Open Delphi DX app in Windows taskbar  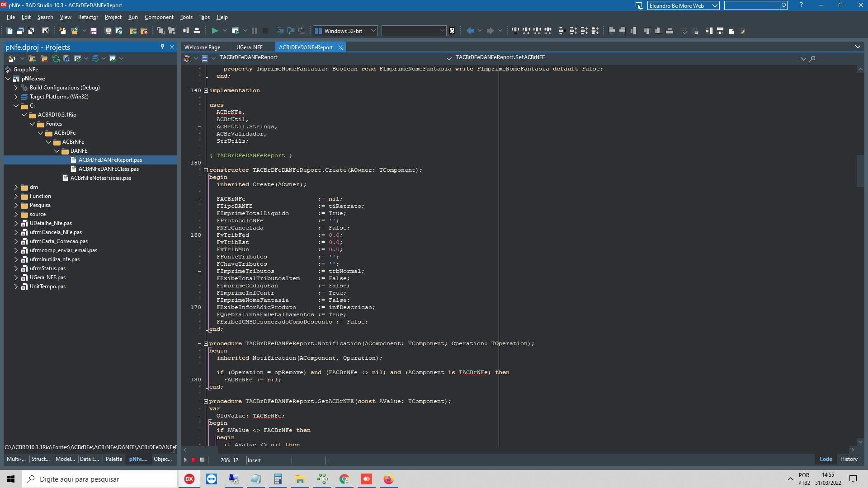click(189, 479)
